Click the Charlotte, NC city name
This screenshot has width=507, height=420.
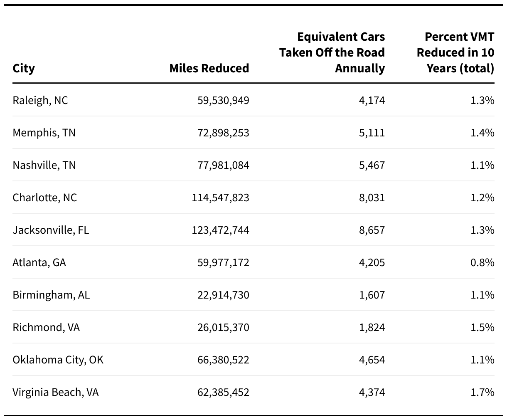pos(45,198)
